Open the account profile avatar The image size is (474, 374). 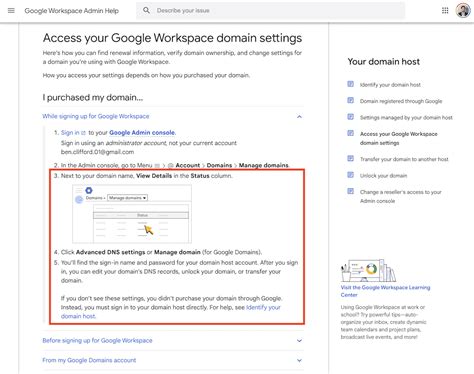463,10
